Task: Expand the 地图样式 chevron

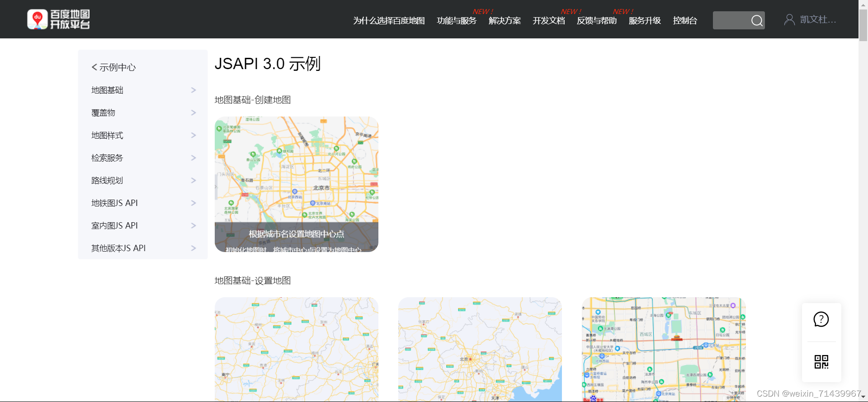Action: tap(193, 135)
